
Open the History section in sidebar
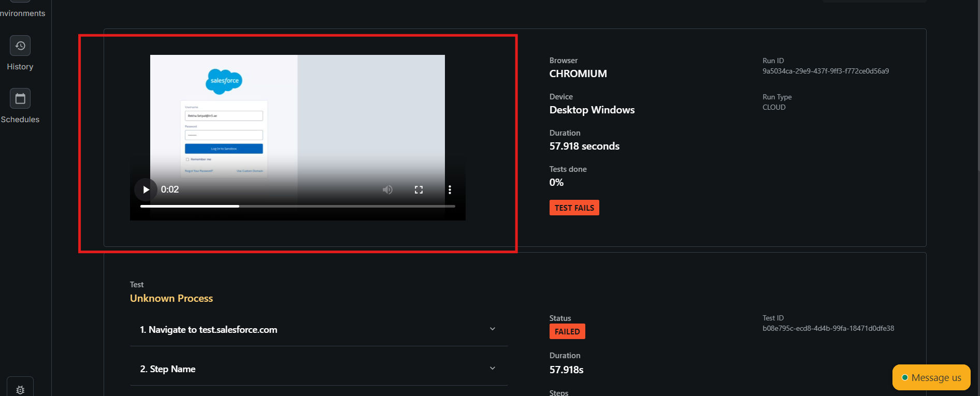20,46
